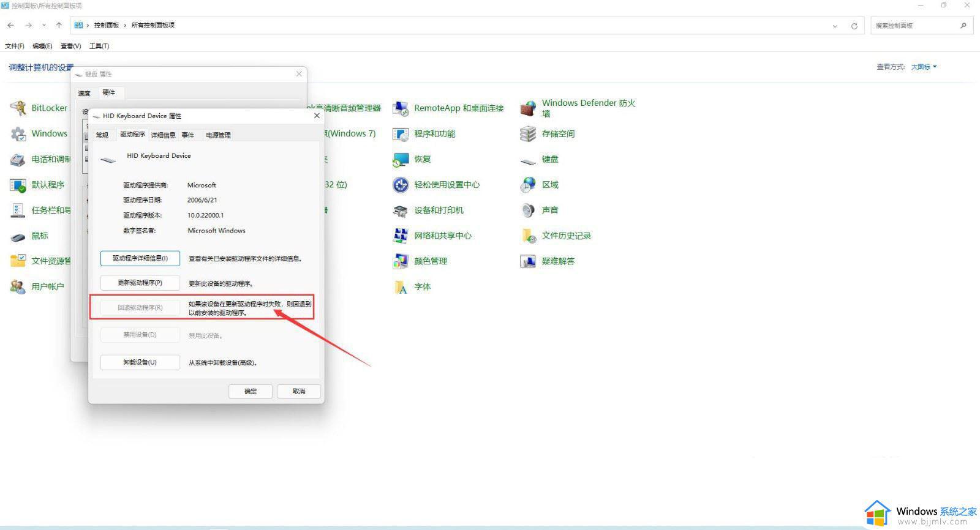Switch to the 驱动程序 tab
Screen dimensions: 980x530
click(132, 135)
